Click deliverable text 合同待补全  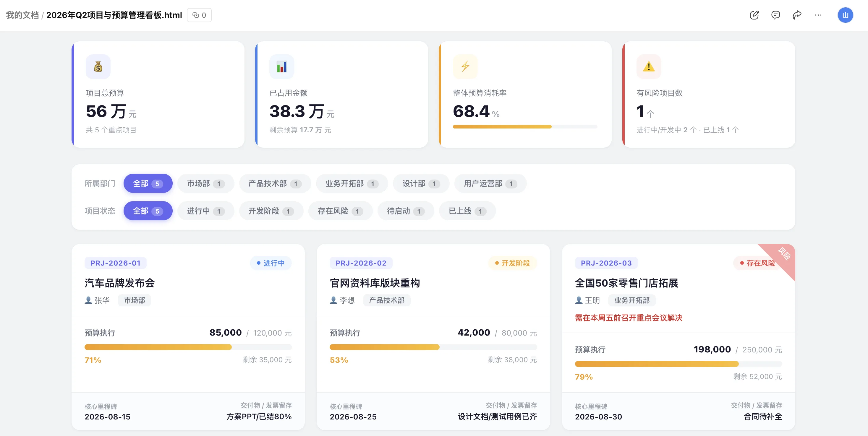(x=763, y=417)
